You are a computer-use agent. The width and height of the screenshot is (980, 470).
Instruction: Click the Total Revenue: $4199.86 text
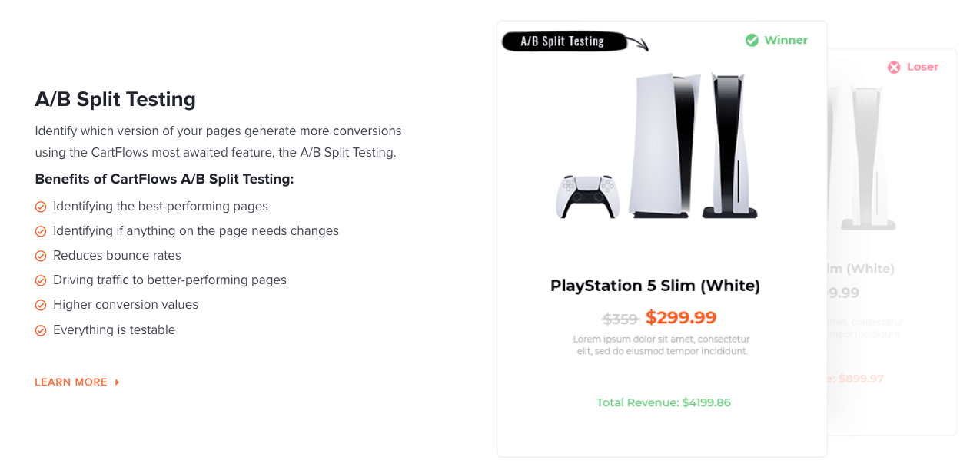pyautogui.click(x=663, y=402)
